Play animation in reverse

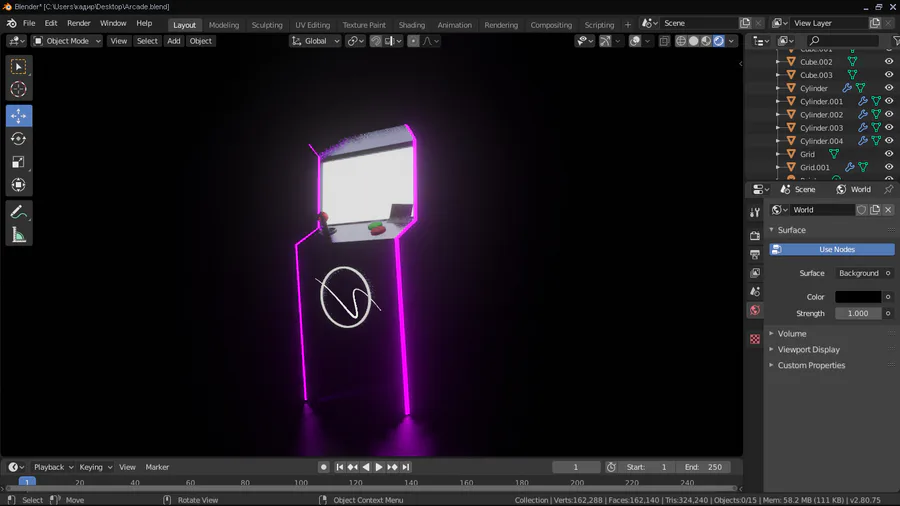(366, 467)
